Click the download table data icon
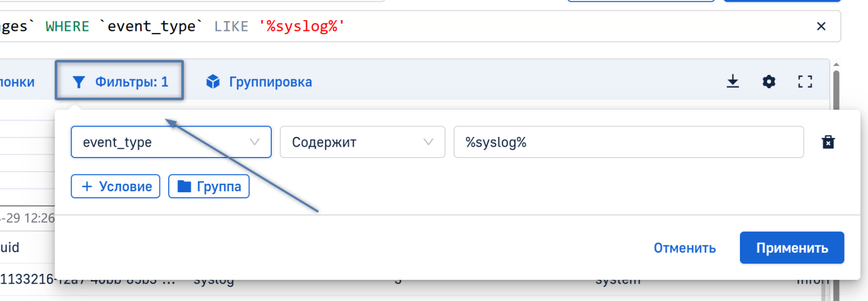The image size is (868, 301). [x=732, y=81]
